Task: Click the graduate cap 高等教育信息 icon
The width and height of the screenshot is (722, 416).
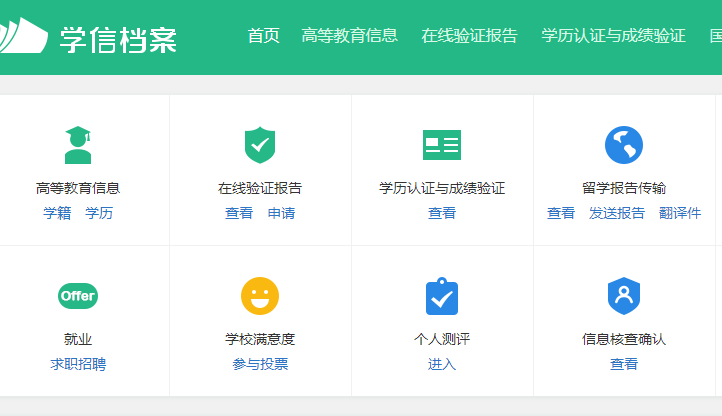Action: (78, 145)
